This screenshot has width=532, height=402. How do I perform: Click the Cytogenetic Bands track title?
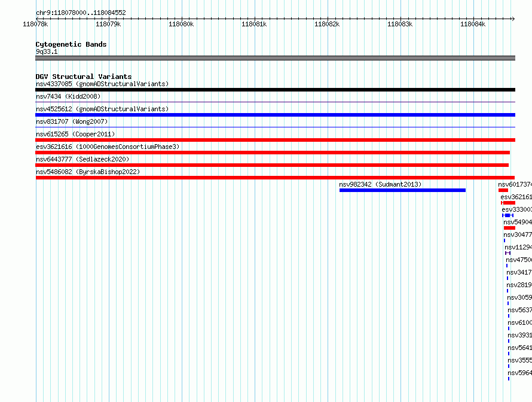click(71, 44)
